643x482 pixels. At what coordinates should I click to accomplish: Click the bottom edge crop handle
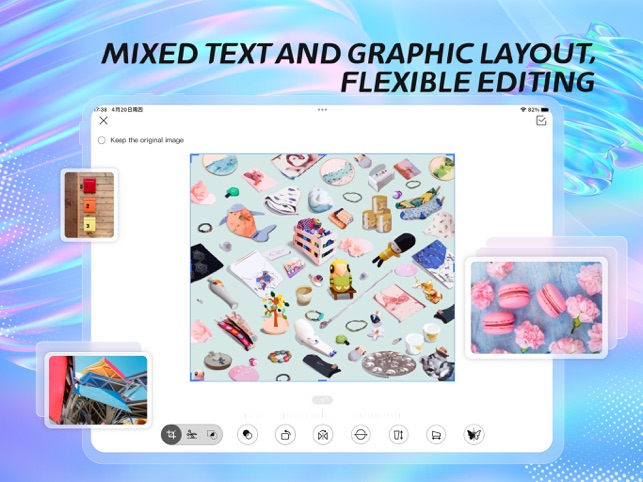(x=322, y=380)
